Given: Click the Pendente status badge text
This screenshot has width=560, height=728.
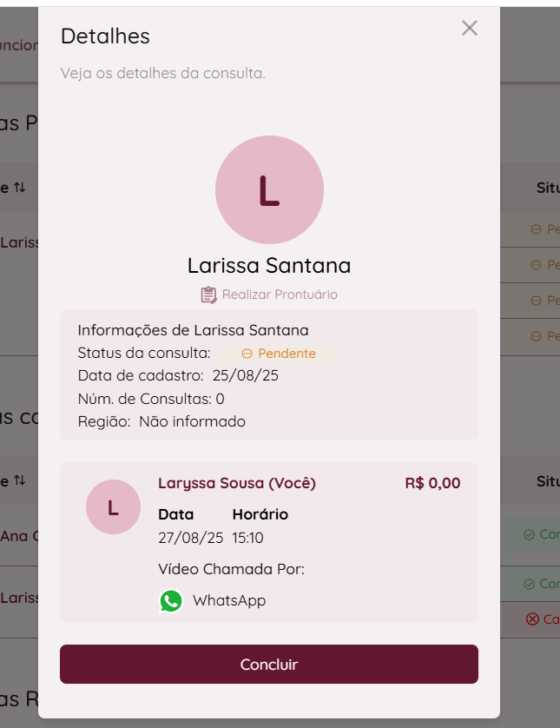Looking at the screenshot, I should click(287, 354).
